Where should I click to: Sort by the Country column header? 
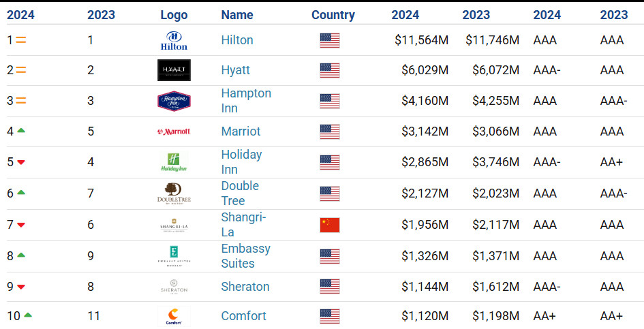(333, 15)
